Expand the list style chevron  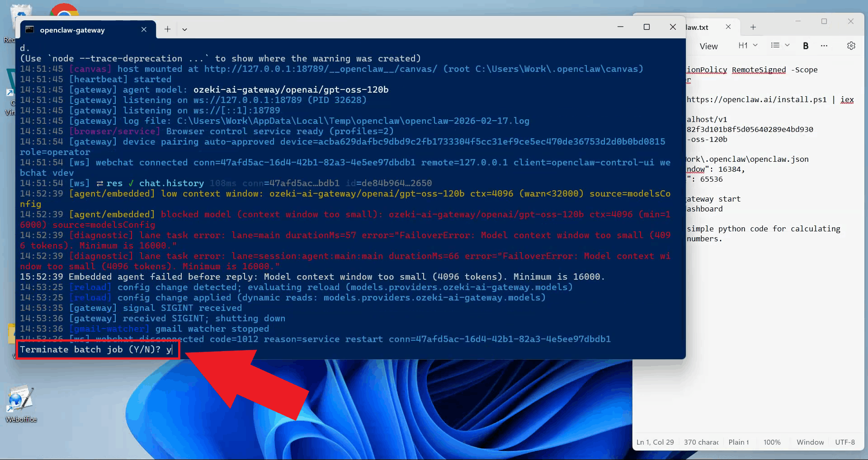click(788, 45)
